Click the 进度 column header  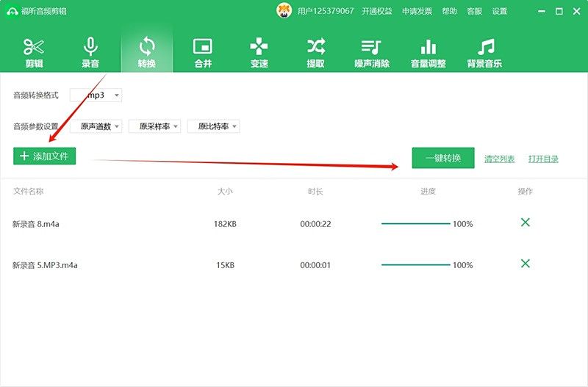[x=428, y=192]
